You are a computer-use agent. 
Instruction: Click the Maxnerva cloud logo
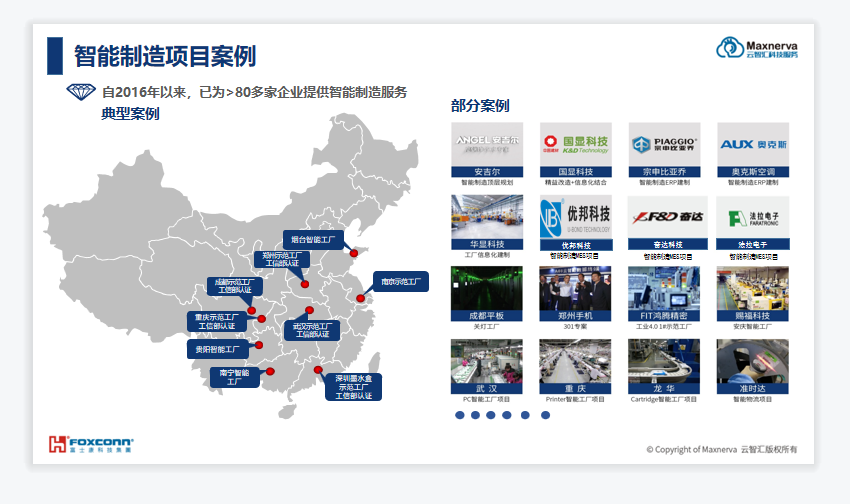tap(757, 48)
